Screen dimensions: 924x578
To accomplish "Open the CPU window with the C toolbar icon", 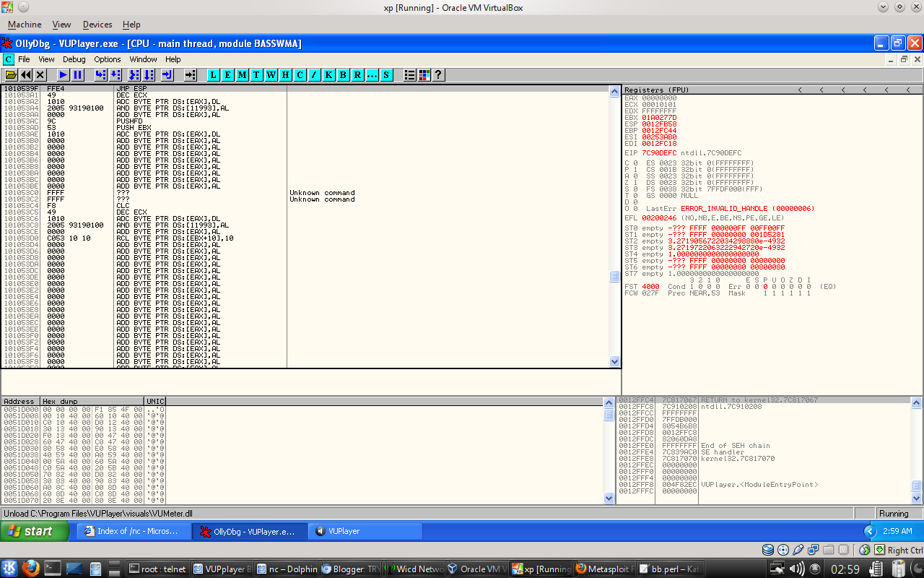I will click(300, 74).
